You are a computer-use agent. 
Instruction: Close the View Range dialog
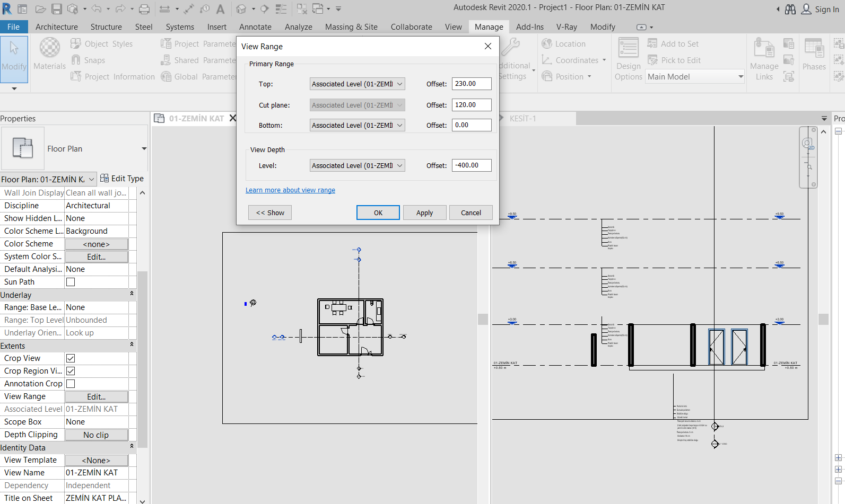[488, 47]
